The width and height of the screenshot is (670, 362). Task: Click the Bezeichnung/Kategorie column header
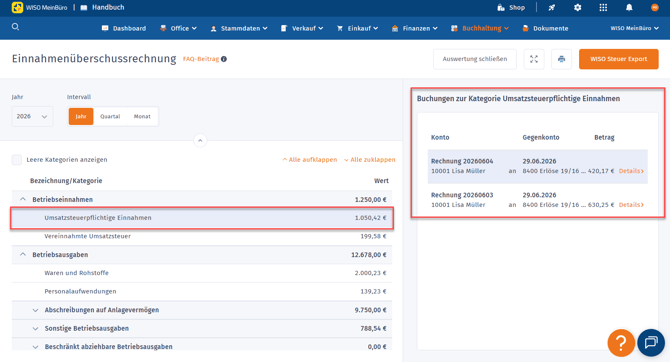pyautogui.click(x=66, y=181)
